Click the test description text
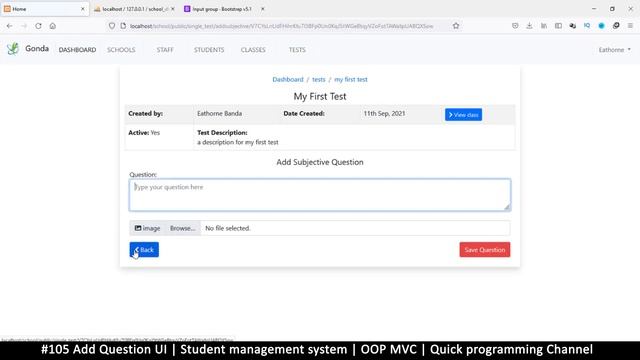640x360 pixels. tap(238, 142)
